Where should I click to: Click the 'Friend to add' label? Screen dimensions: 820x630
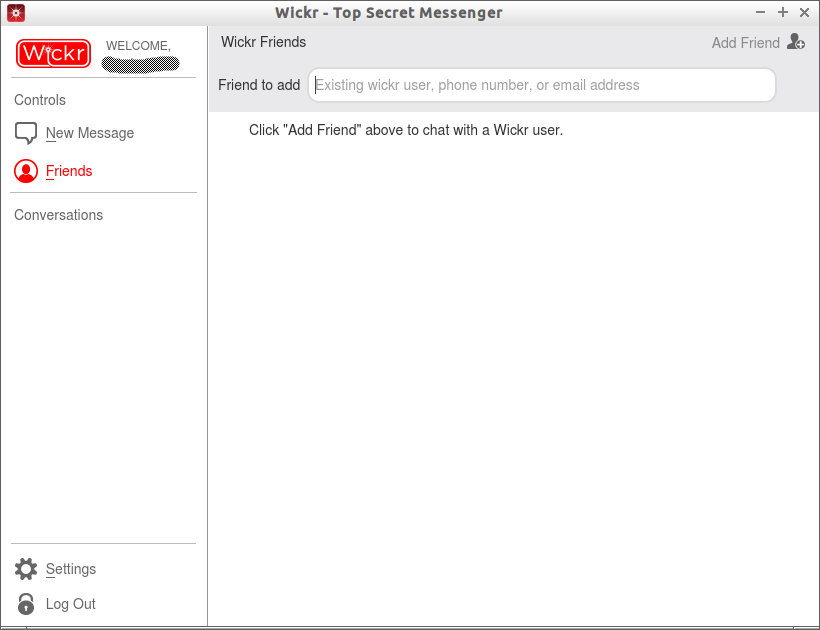tap(259, 85)
